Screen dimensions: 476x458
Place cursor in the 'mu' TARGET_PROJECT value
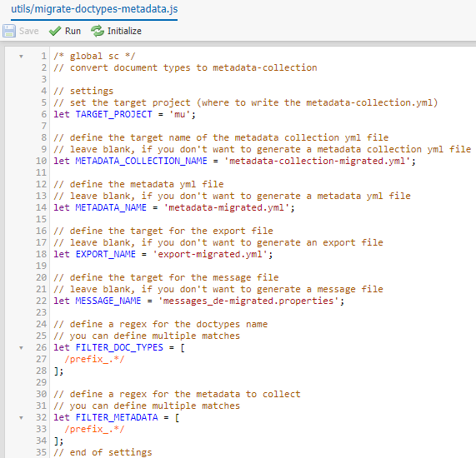(x=180, y=114)
